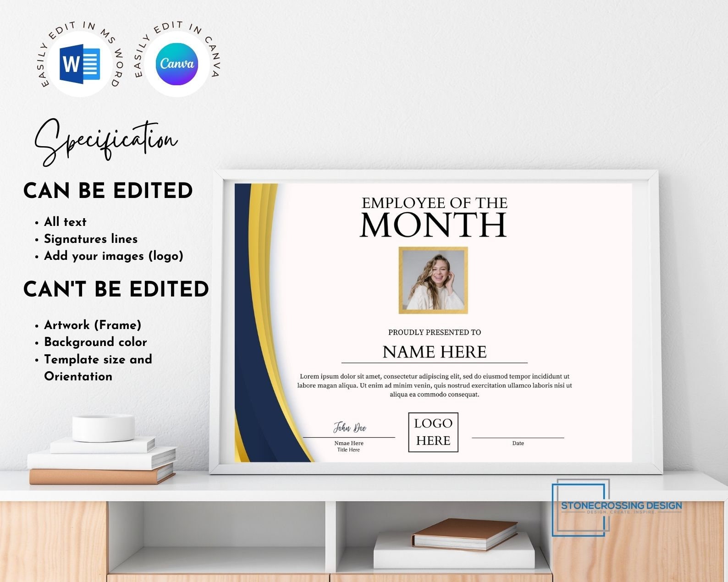Click the 'CAN BE EDITED' heading
This screenshot has height=582, width=728.
[108, 191]
